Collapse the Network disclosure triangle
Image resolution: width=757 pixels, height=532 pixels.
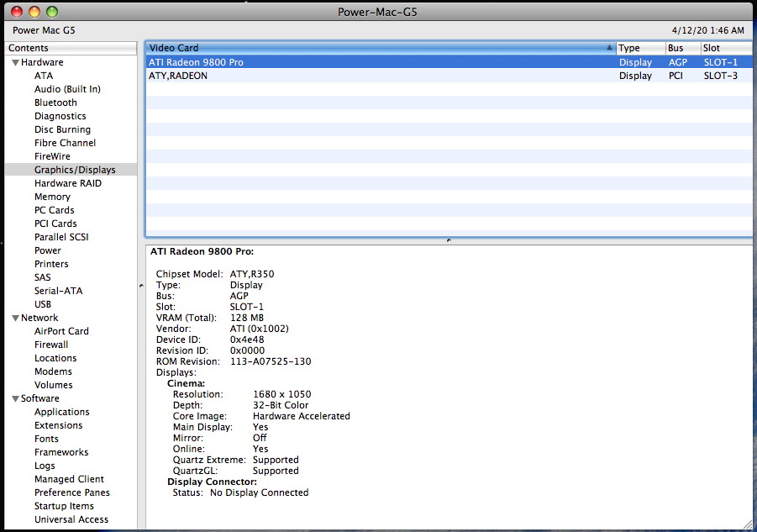[15, 318]
